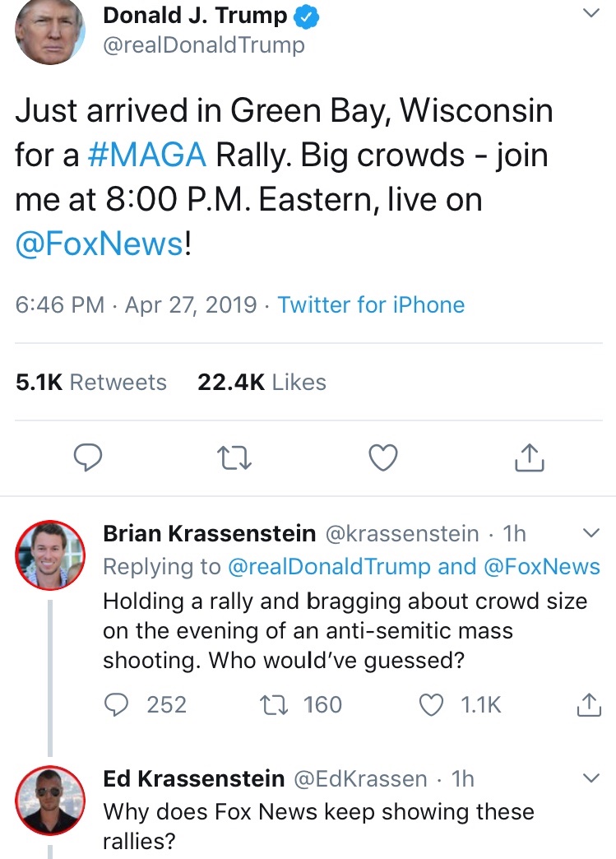Screen dimensions: 616x859
Task: Retweet Brian Krassenstein's reply showing 160
Action: coord(270,704)
